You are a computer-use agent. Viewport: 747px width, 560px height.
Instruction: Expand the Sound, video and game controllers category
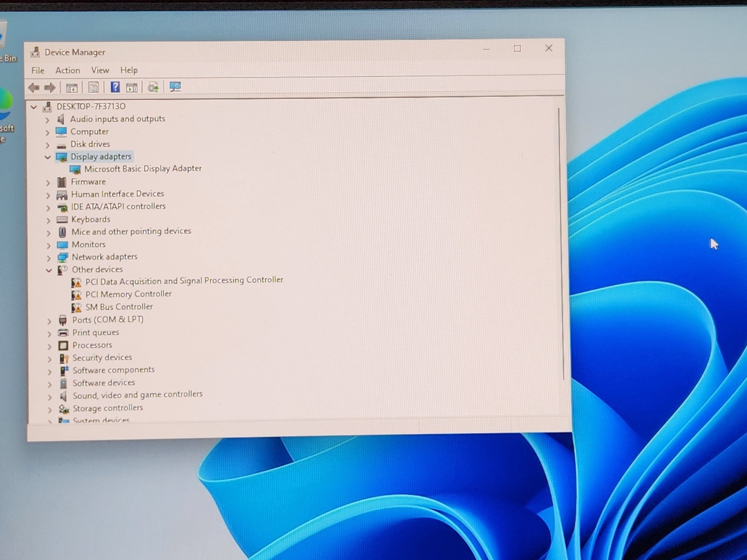click(50, 397)
